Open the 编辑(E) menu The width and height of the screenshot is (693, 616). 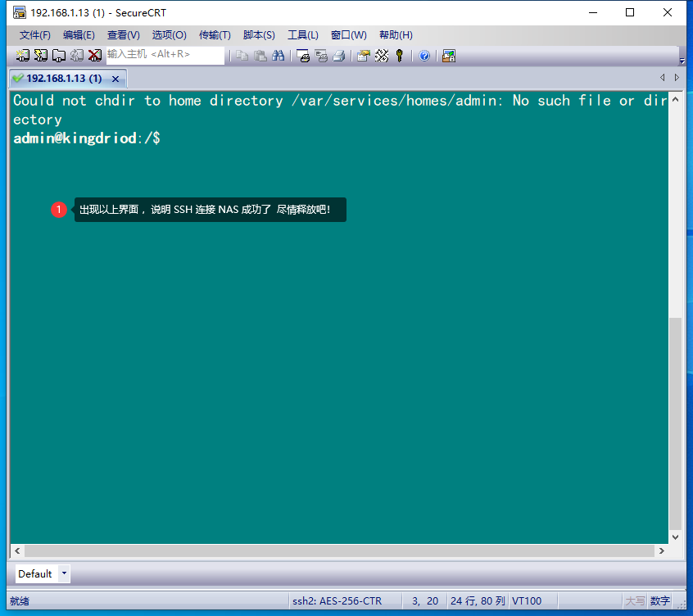coord(79,35)
